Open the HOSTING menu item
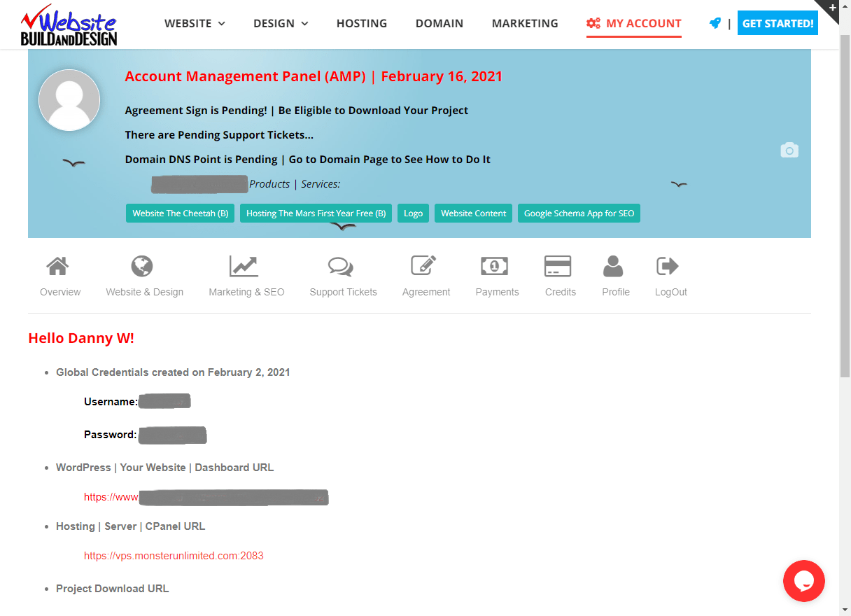 click(x=362, y=23)
